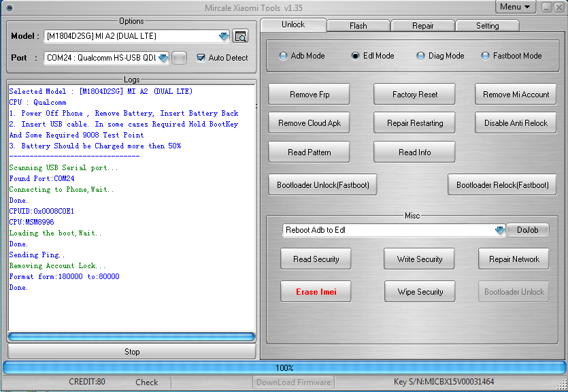Screen dimensions: 568x392
Task: Click the 100% main progress bar
Action: [284, 368]
